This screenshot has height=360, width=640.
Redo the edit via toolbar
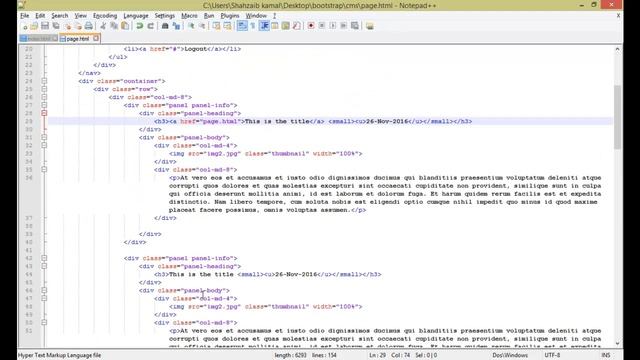pos(151,26)
